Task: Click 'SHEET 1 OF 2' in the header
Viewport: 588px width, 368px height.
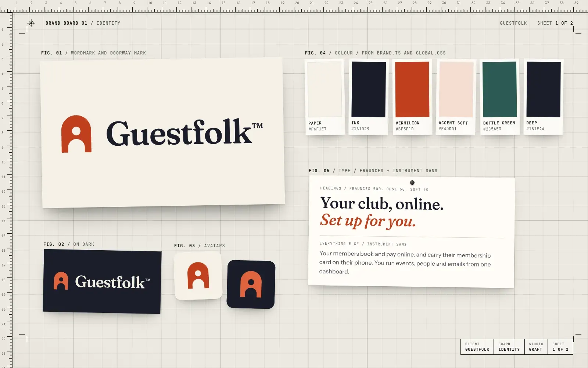Action: click(x=555, y=23)
